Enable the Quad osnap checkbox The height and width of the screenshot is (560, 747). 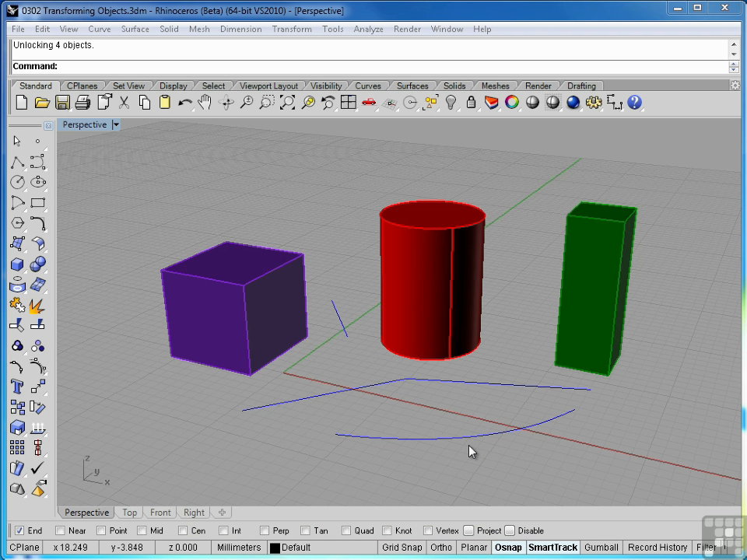click(x=346, y=530)
